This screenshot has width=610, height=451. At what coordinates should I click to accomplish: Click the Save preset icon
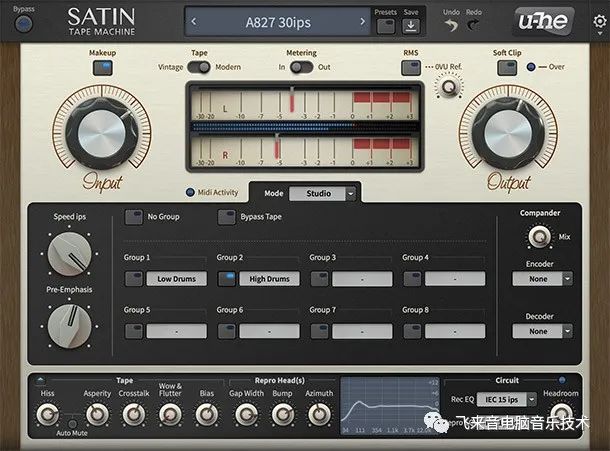pos(411,26)
